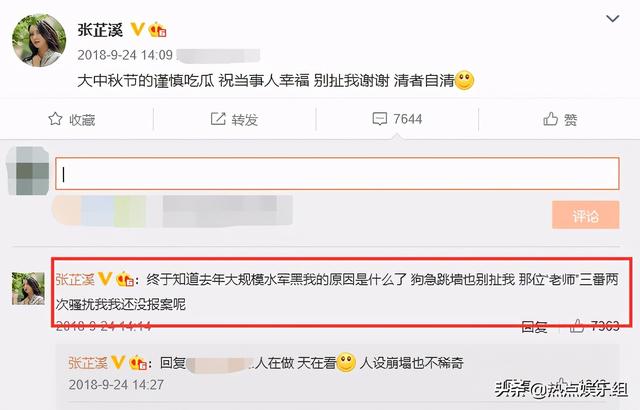The height and width of the screenshot is (410, 640).
Task: Click the 收藏 star icon
Action: [56, 119]
